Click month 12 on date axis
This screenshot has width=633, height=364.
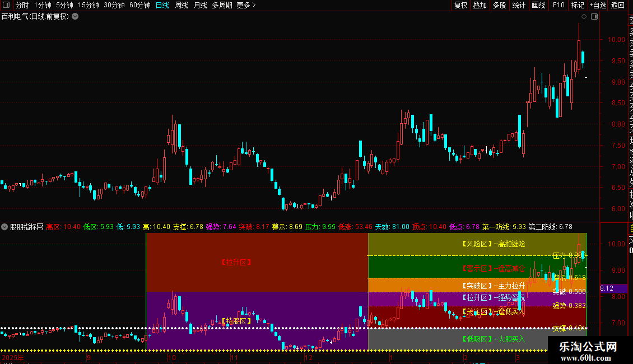click(x=309, y=357)
